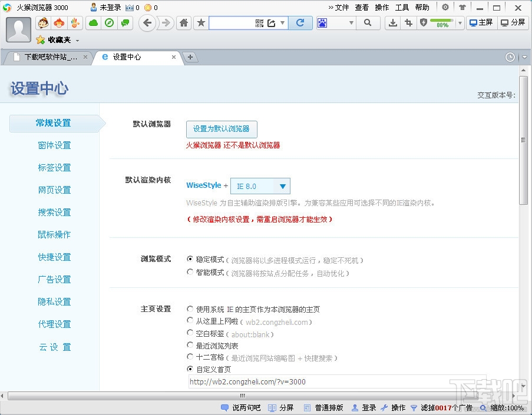The width and height of the screenshot is (532, 415).
Task: Go to 鼠标操作 settings
Action: point(54,235)
